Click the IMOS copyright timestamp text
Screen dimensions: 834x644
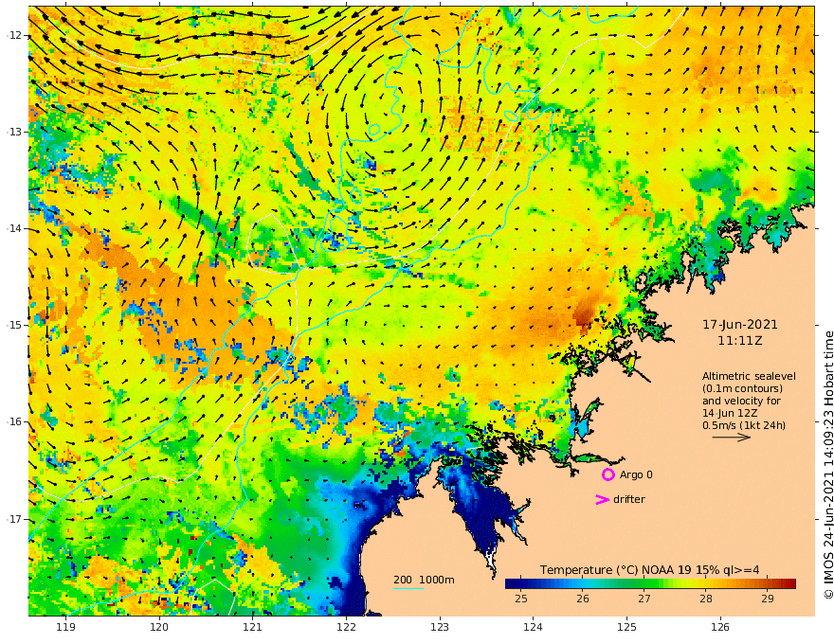(x=827, y=465)
